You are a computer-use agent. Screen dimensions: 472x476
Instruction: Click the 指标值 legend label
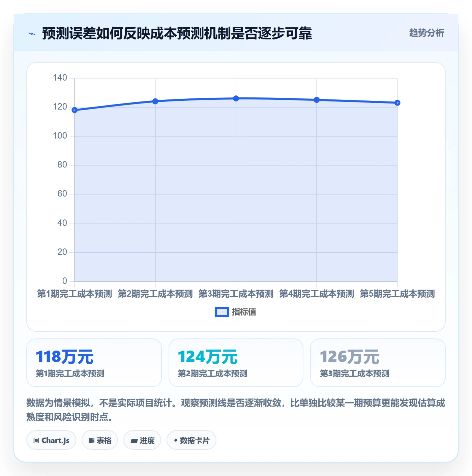244,312
